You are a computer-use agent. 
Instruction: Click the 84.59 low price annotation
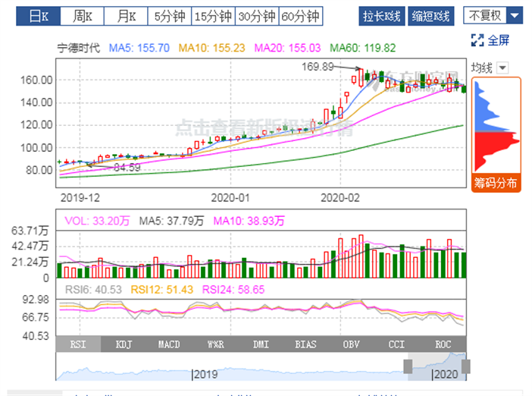coord(127,168)
